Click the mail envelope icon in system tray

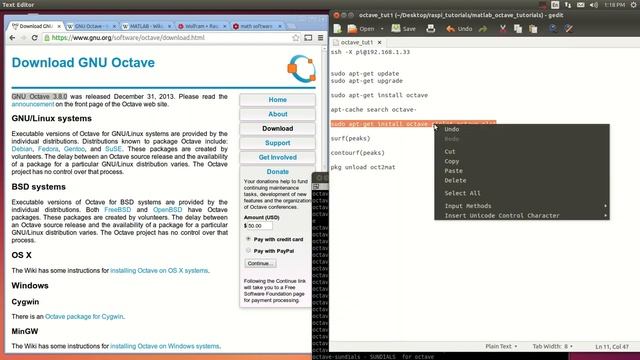pos(580,5)
